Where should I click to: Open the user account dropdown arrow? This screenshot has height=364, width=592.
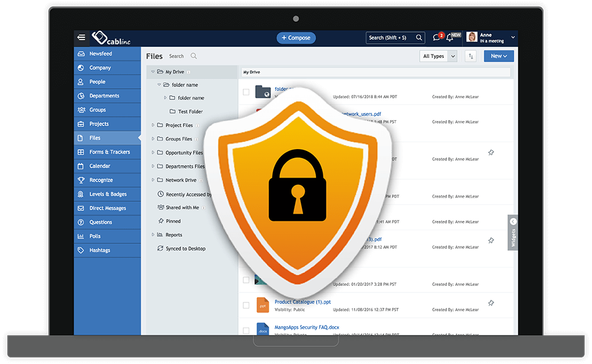tap(513, 37)
